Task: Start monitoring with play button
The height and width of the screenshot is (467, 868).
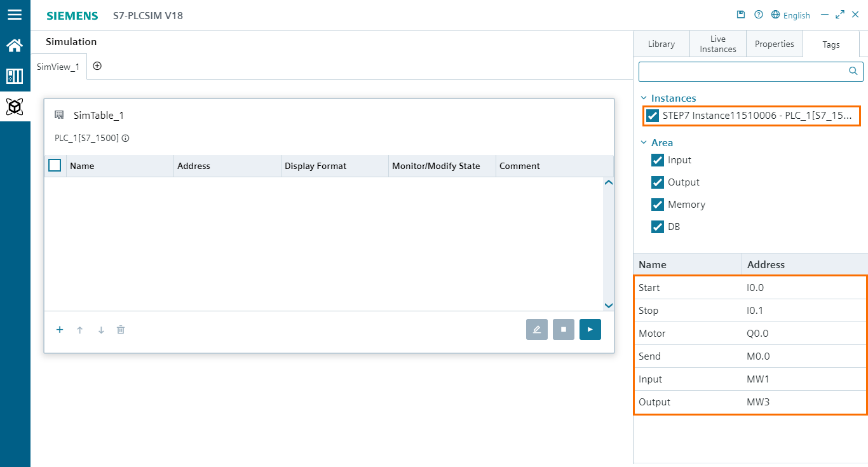Action: tap(590, 330)
